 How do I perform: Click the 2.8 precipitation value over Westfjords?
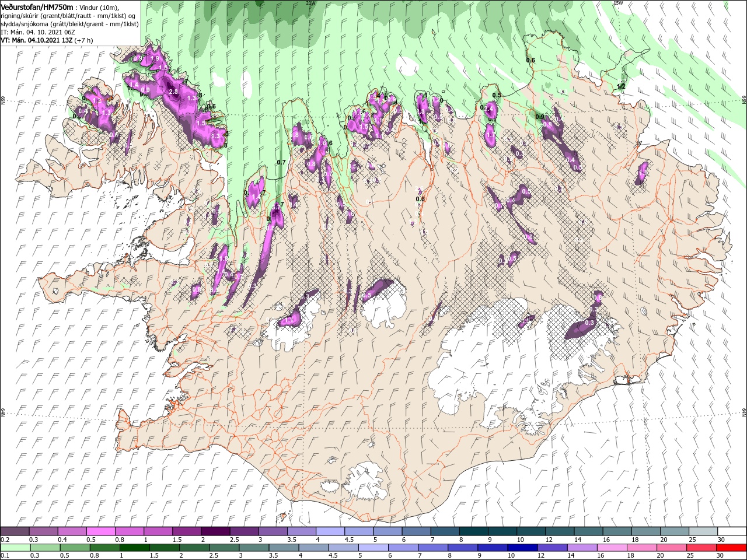coord(173,92)
